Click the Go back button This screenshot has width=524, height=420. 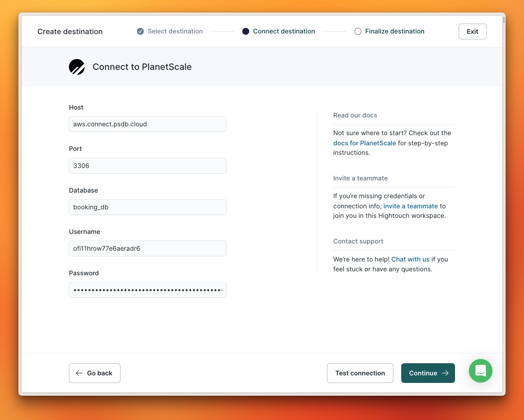tap(95, 373)
